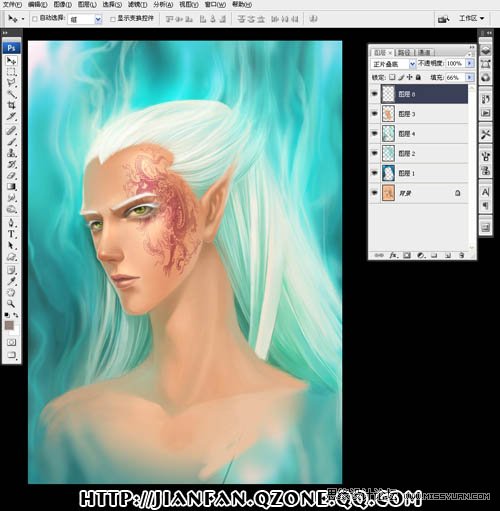
Task: Pick the Zoom magnifier tool
Action: [x=11, y=303]
